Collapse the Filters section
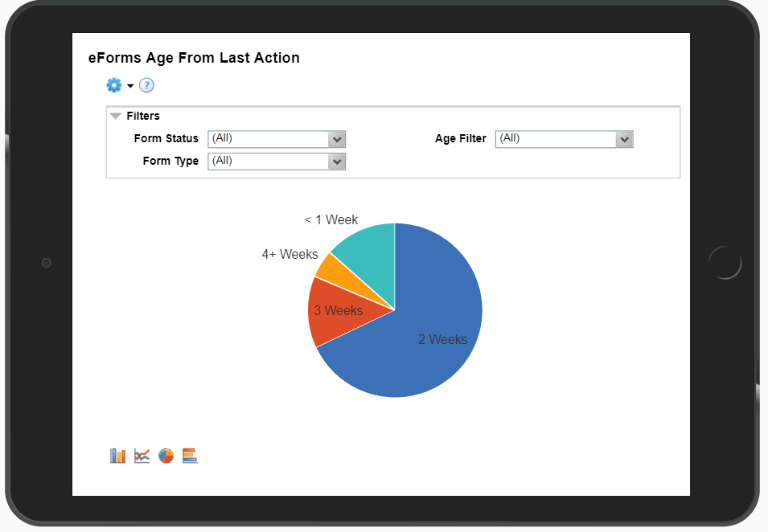Image resolution: width=768 pixels, height=532 pixels. [116, 117]
